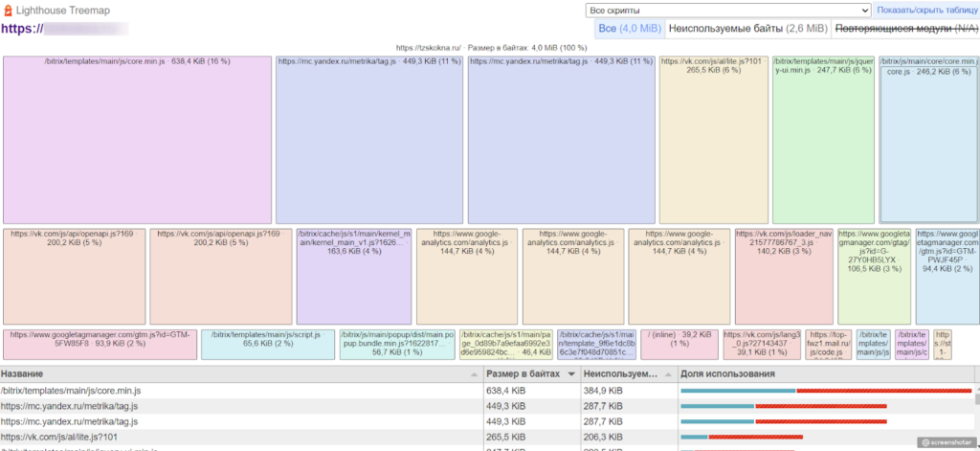Click the (inline) 39,2 KiB treemap tile
This screenshot has width=980, height=451.
coord(679,345)
